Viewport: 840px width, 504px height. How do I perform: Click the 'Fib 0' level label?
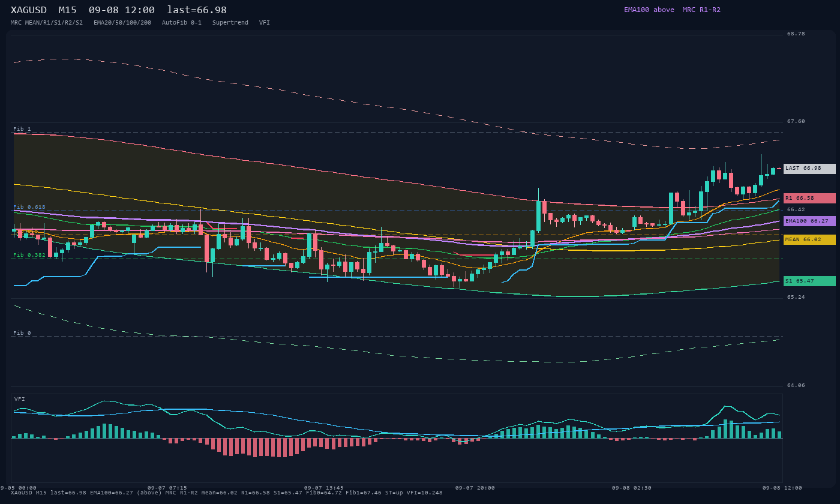(x=22, y=333)
